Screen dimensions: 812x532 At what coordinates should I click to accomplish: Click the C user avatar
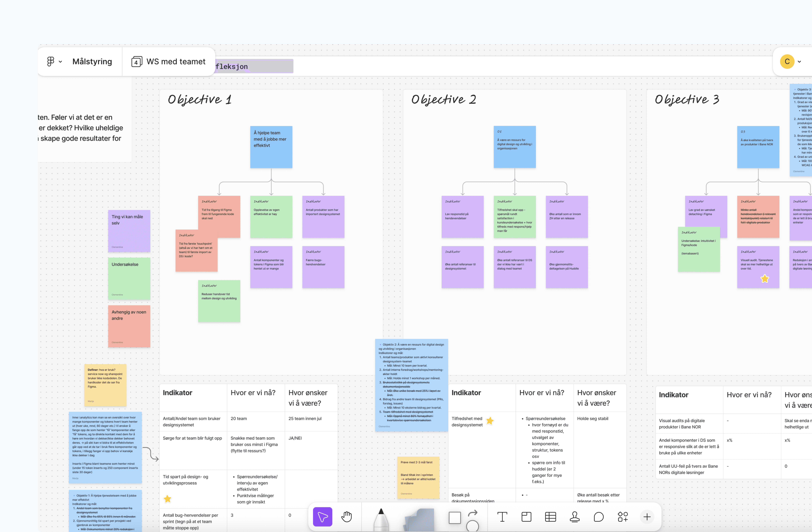point(787,61)
